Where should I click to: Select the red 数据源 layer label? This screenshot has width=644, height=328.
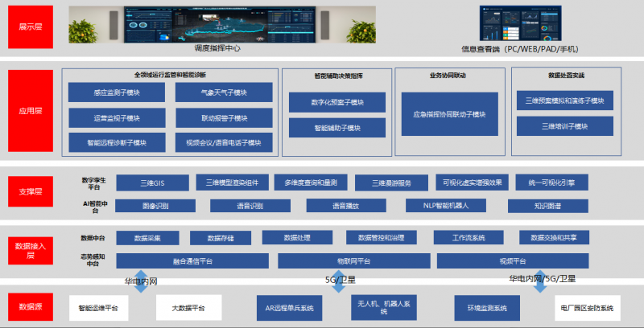pyautogui.click(x=30, y=307)
